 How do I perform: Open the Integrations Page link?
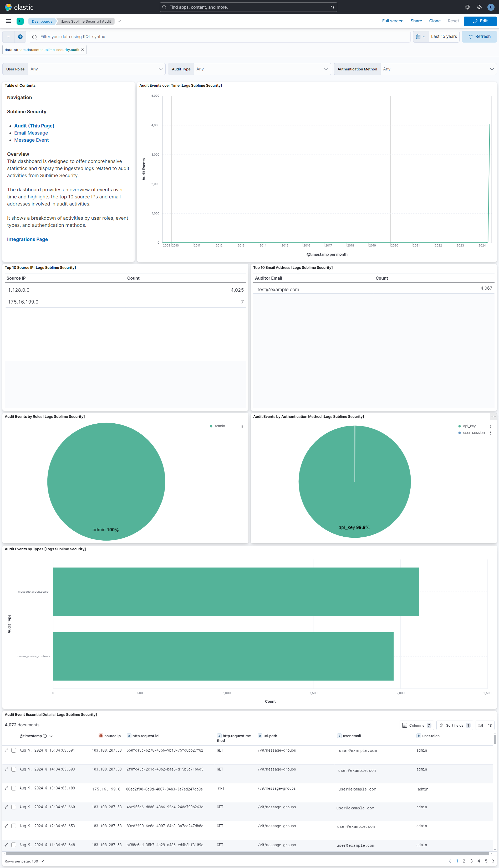[x=27, y=239]
